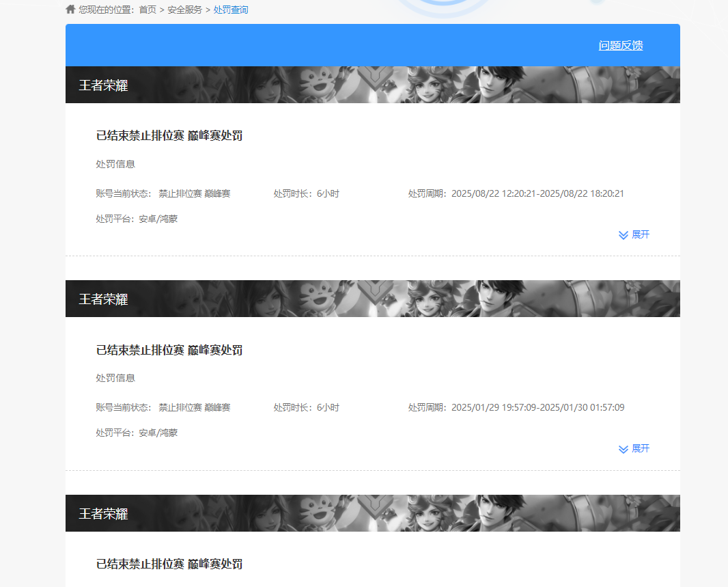Screen dimensions: 728x587
Task: Expand the 2025/08/22 penalty record with 展开
Action: pos(634,234)
